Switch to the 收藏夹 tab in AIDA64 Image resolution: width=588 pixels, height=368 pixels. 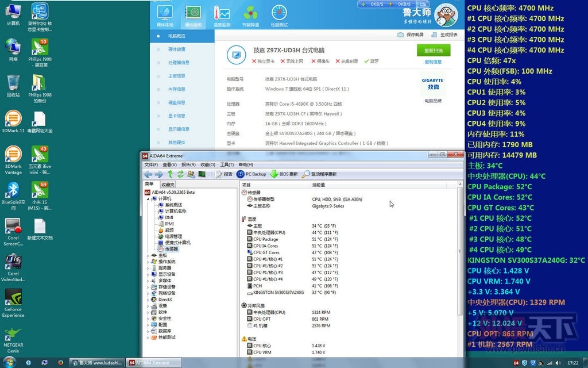pyautogui.click(x=168, y=185)
